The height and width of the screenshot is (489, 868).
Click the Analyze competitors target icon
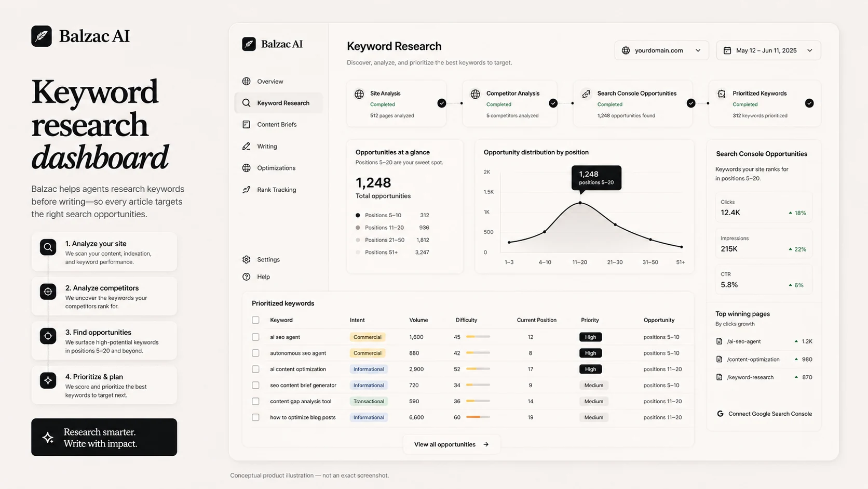48,292
